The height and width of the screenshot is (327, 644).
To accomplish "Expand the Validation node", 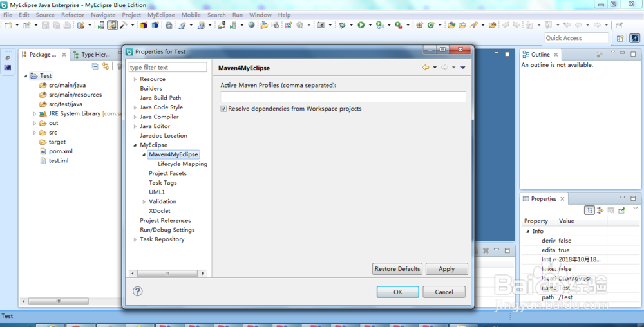I will [144, 202].
